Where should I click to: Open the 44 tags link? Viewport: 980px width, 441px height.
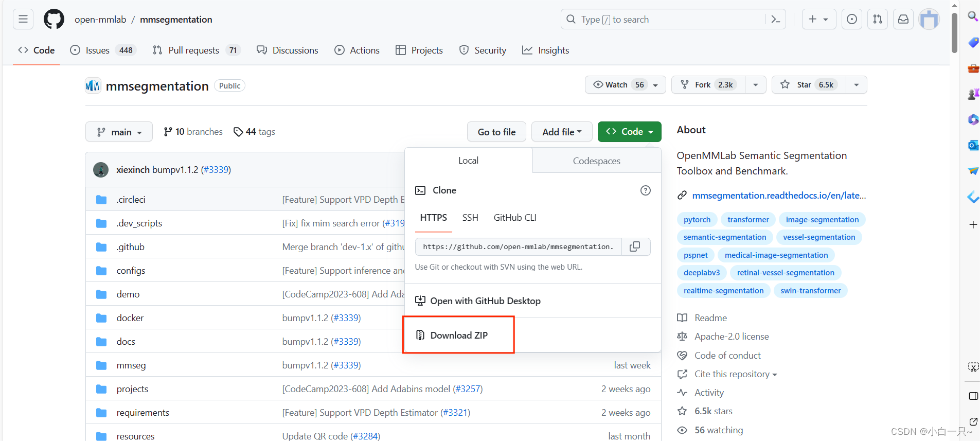pyautogui.click(x=254, y=132)
